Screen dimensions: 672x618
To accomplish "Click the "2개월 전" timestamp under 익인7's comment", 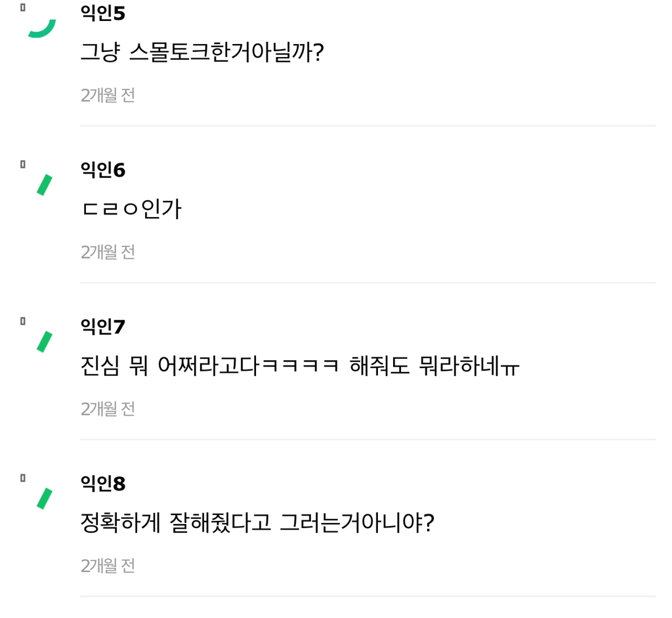I will point(108,409).
